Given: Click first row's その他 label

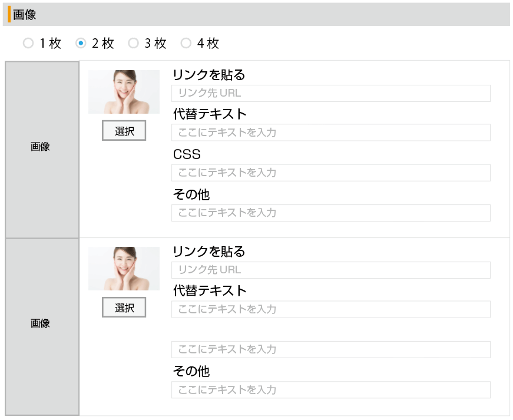Looking at the screenshot, I should coord(191,194).
